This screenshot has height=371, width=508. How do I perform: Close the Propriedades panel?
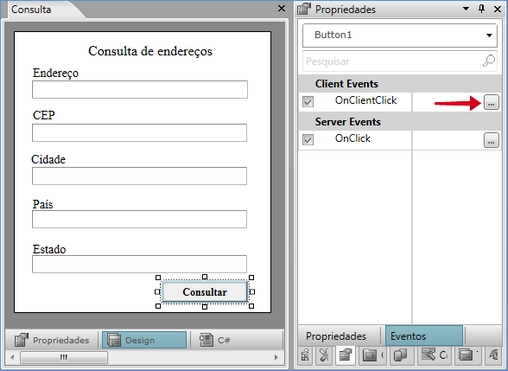497,9
